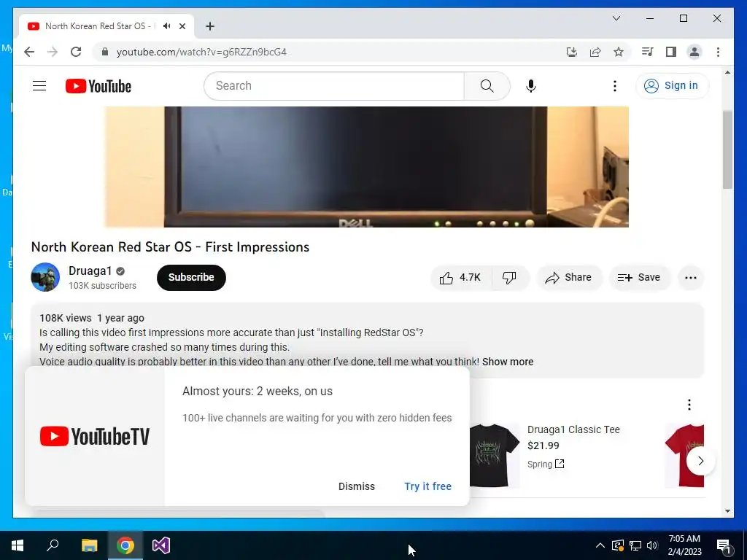Click the YouTube search field
This screenshot has height=560, width=747.
click(334, 86)
